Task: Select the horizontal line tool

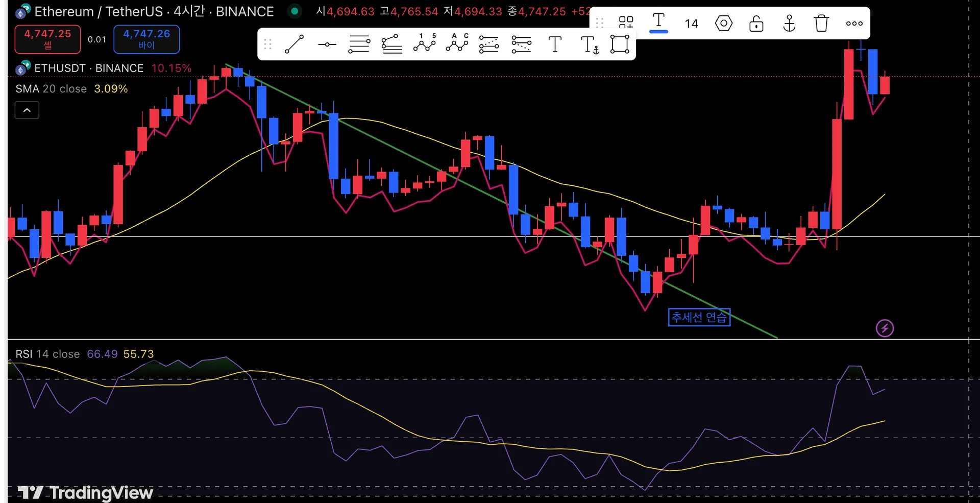Action: click(x=327, y=44)
